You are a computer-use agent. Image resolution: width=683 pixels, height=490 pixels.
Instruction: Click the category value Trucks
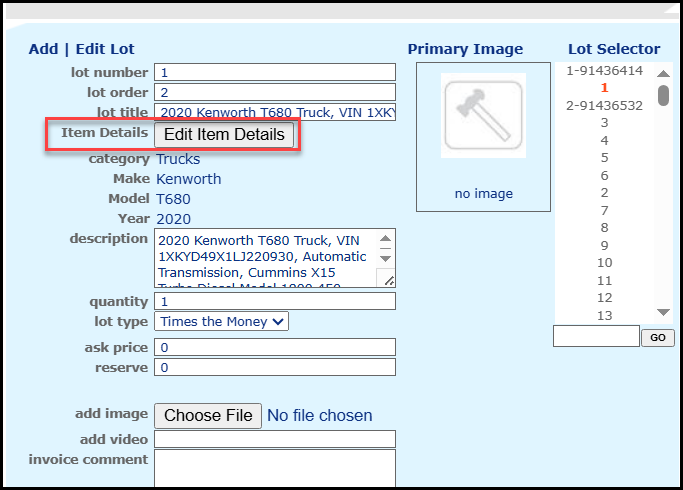178,159
